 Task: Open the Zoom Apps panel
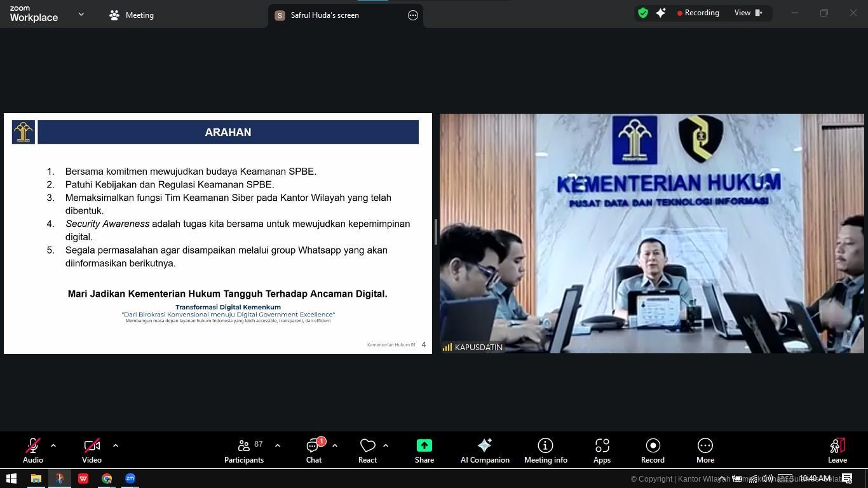[x=602, y=449]
